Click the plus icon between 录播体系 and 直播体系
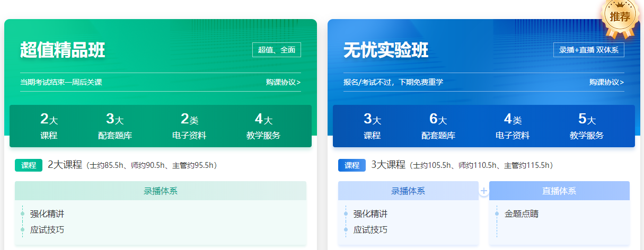 (x=483, y=191)
